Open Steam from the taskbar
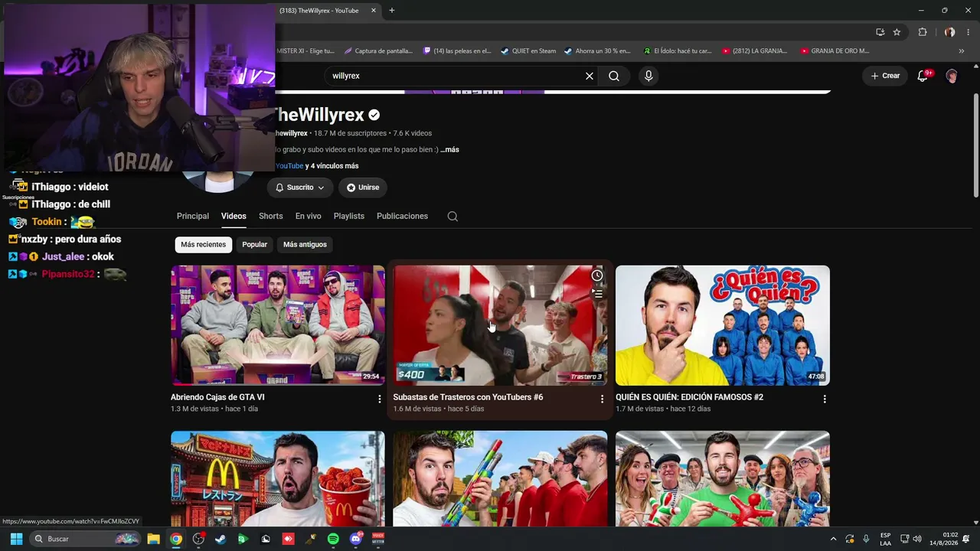 220,539
